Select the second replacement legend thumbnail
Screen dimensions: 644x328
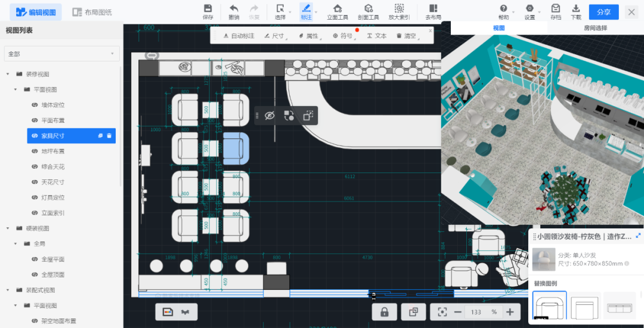(585, 305)
